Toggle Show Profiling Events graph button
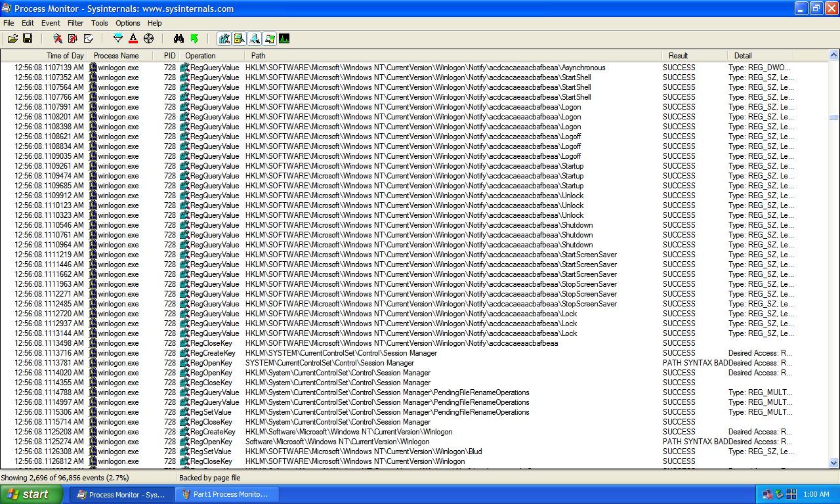840x504 pixels. coord(284,39)
